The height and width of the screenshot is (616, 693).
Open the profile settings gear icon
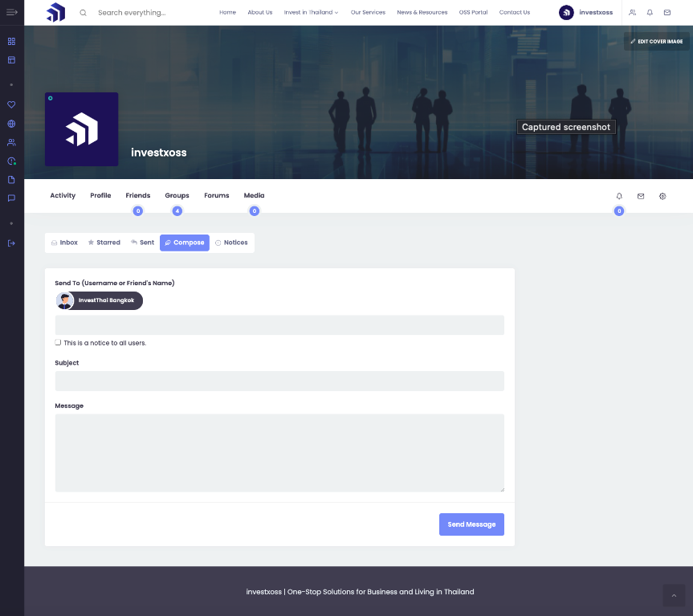662,196
